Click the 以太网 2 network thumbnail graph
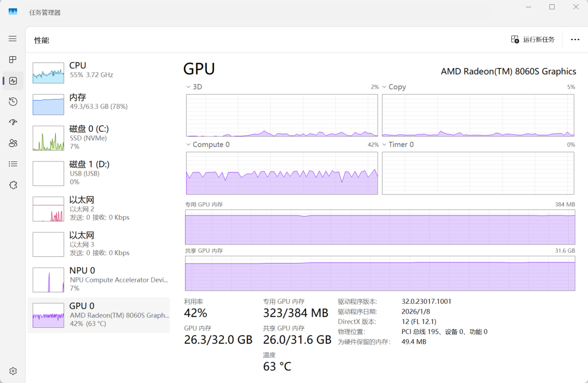This screenshot has height=383, width=588. [49, 209]
